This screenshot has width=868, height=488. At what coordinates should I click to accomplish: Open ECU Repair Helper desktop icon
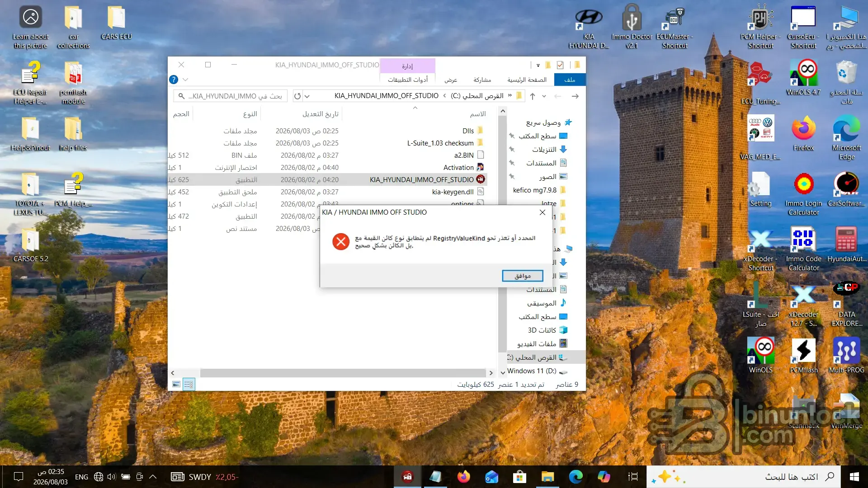click(30, 83)
